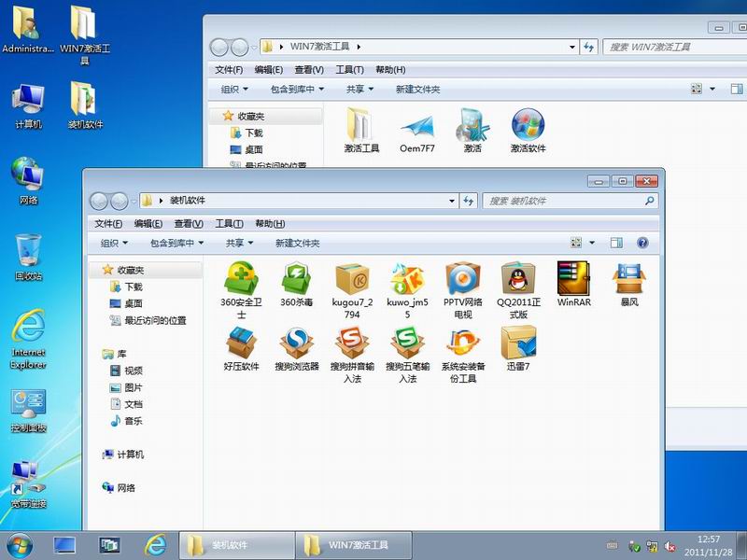Switch to WIN7激活工具 taskbar button

click(x=354, y=545)
